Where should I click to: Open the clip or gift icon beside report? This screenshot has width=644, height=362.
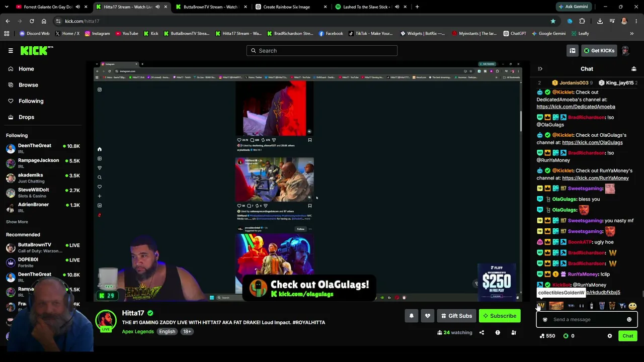pos(514,332)
